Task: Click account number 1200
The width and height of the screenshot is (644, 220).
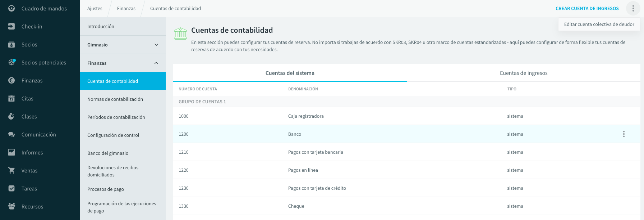Action: pyautogui.click(x=184, y=134)
